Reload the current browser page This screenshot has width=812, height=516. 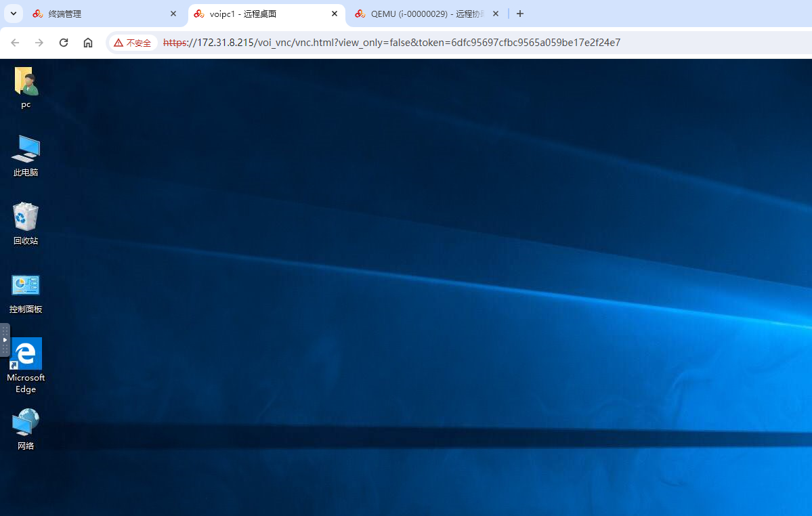64,43
